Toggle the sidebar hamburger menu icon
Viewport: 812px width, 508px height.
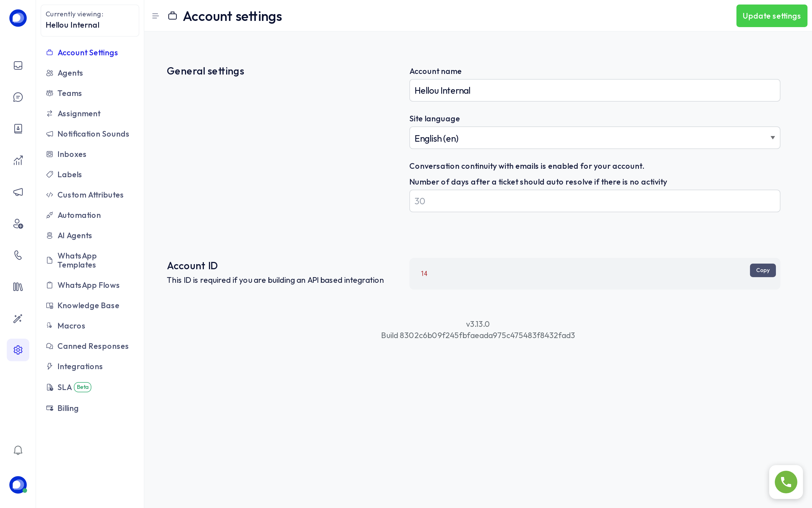tap(155, 16)
